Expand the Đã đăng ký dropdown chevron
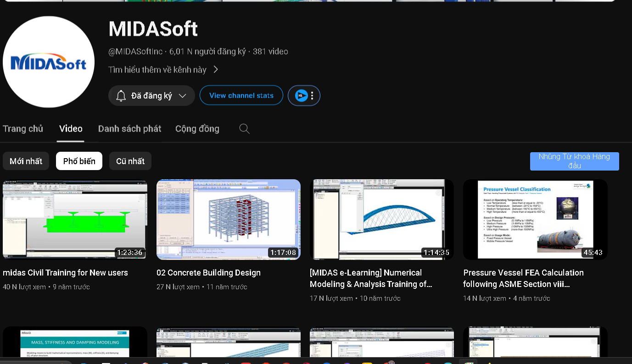Viewport: 632px width, 364px height. click(182, 96)
